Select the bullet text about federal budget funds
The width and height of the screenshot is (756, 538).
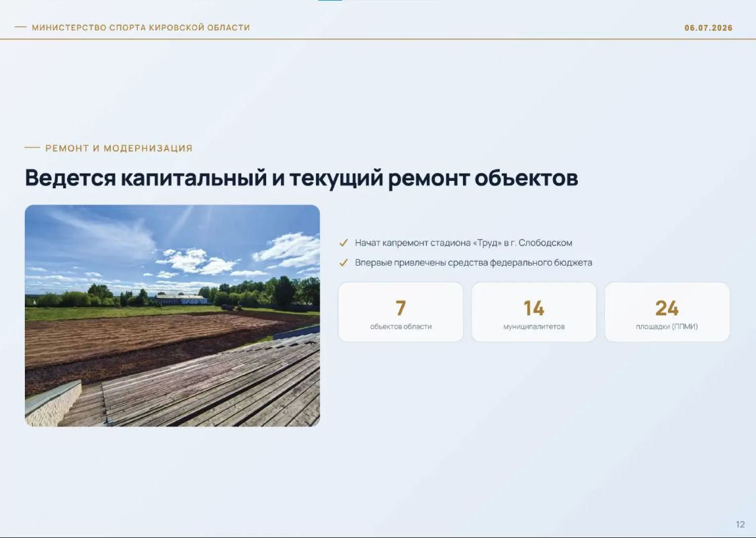click(474, 262)
